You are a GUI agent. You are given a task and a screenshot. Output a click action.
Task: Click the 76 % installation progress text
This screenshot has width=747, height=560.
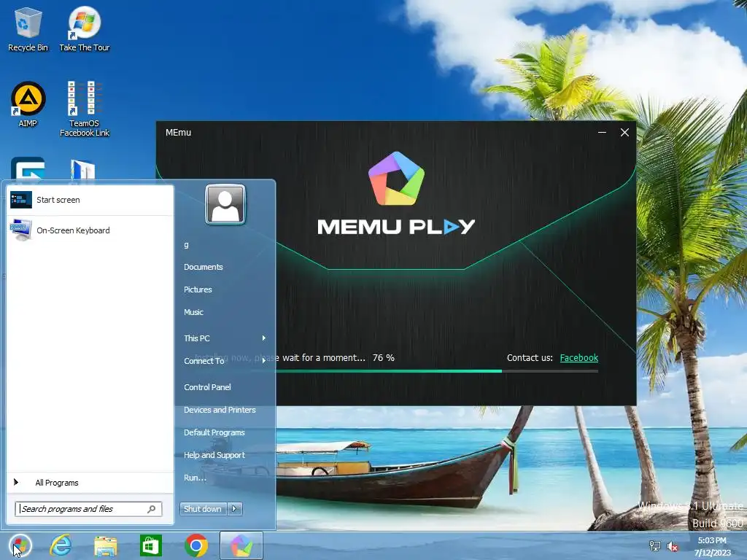384,357
